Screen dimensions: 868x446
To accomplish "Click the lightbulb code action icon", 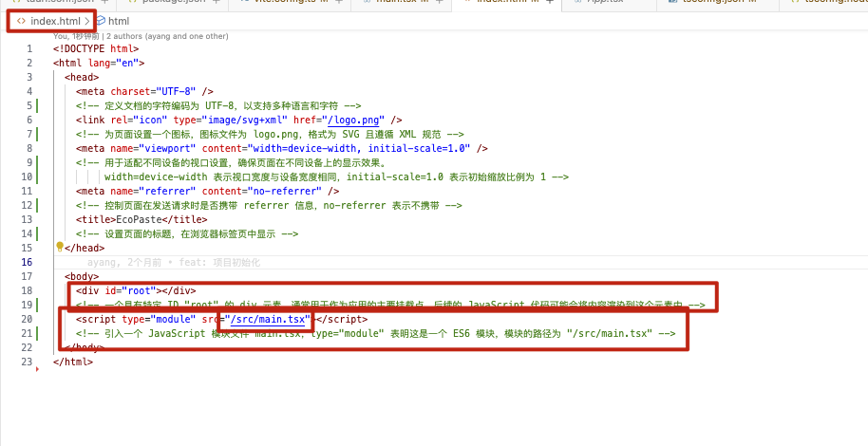I will (59, 247).
